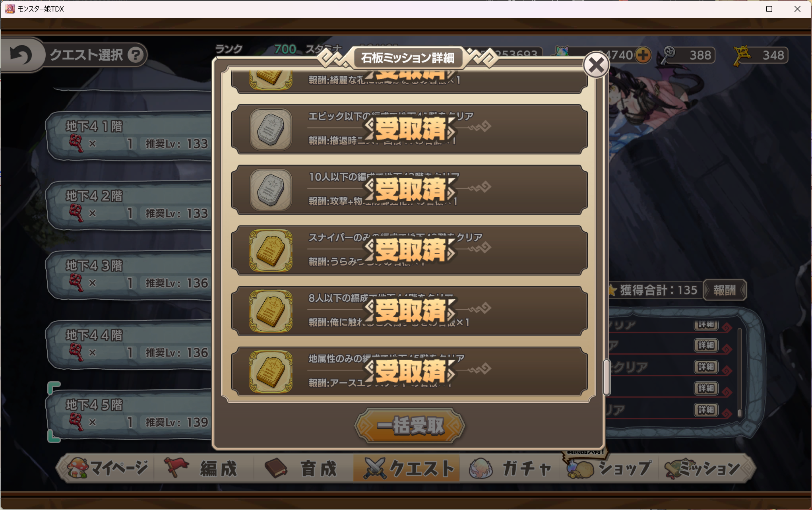This screenshot has height=510, width=812.
Task: Click the 一括受取 collect-all button
Action: 410,426
